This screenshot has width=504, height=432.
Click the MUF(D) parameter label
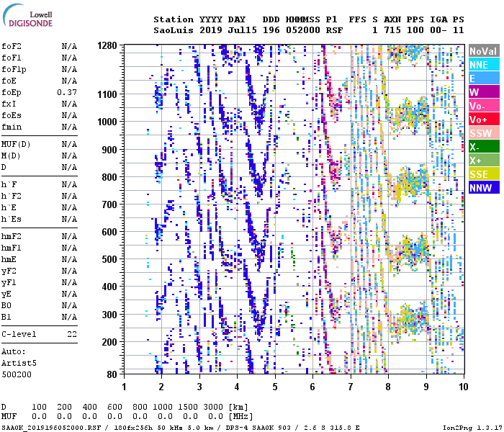point(16,144)
